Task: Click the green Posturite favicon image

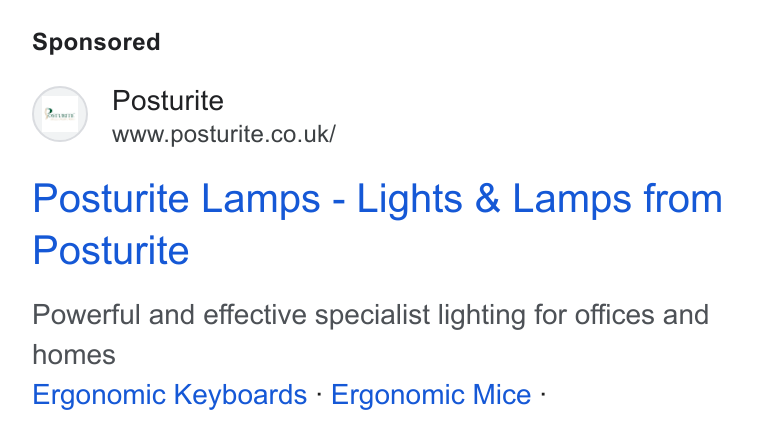Action: point(60,114)
